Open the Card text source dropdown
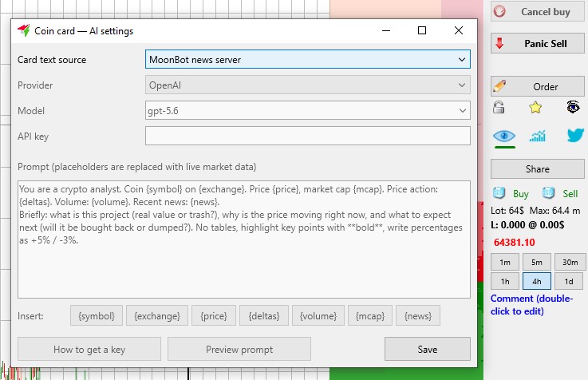Image resolution: width=588 pixels, height=380 pixels. tap(307, 59)
